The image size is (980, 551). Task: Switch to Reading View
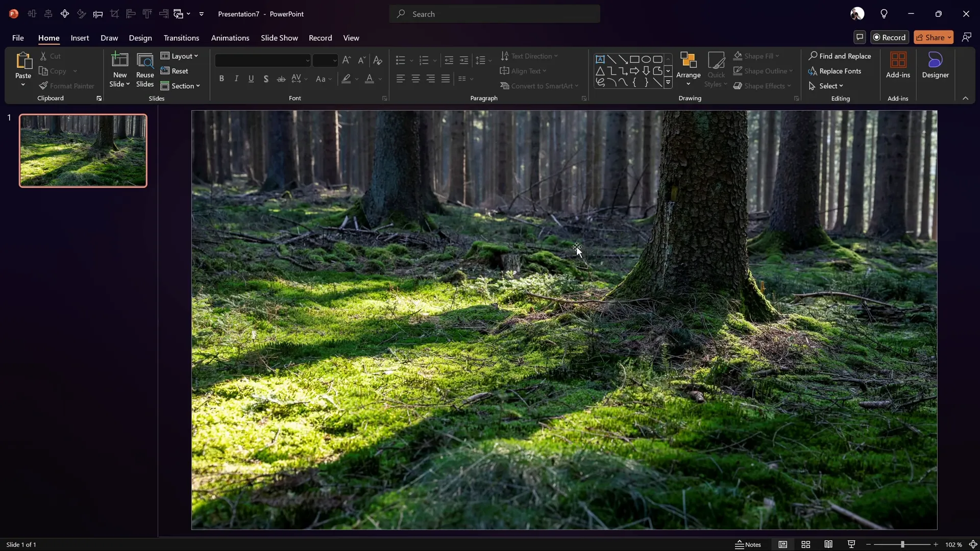coord(828,544)
